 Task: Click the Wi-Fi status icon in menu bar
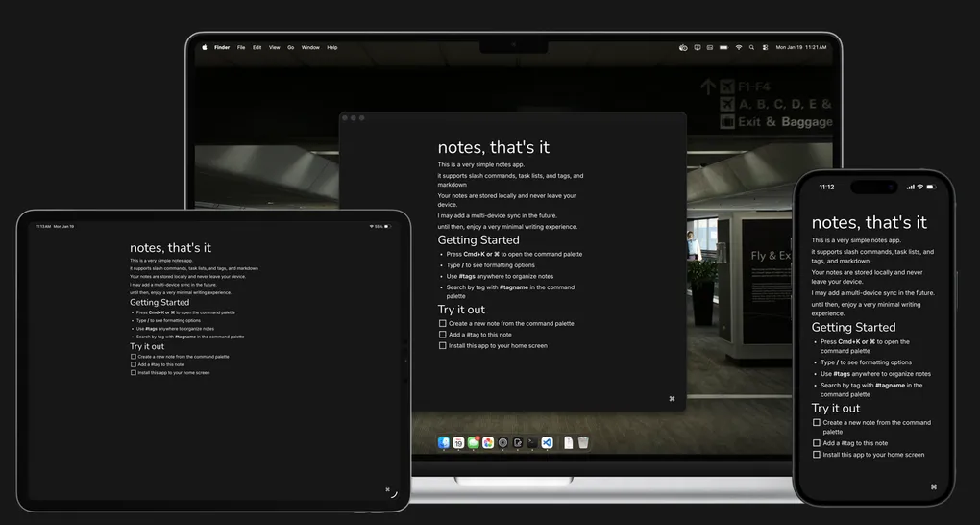click(739, 47)
